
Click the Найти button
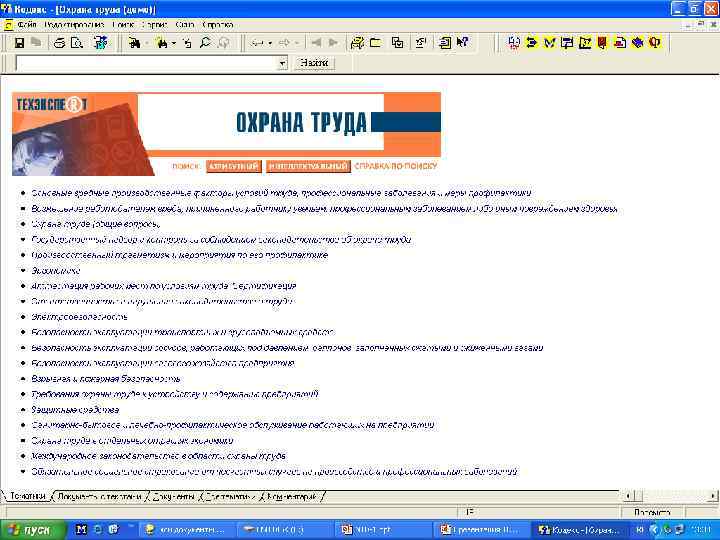[314, 63]
